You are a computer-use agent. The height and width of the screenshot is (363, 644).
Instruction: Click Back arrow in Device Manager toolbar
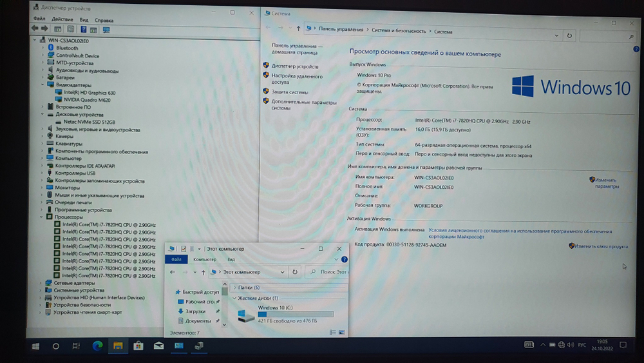pyautogui.click(x=35, y=29)
